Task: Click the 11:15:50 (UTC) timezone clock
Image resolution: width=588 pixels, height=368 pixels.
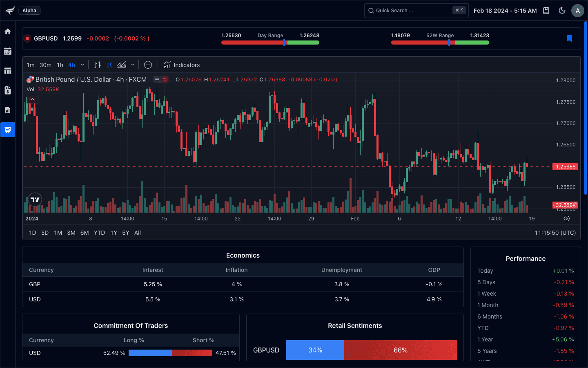Action: pos(555,233)
